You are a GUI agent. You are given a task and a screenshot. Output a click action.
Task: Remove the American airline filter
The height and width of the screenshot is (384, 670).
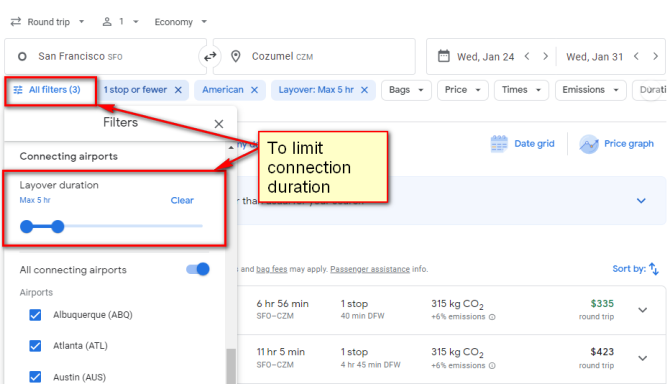(254, 90)
